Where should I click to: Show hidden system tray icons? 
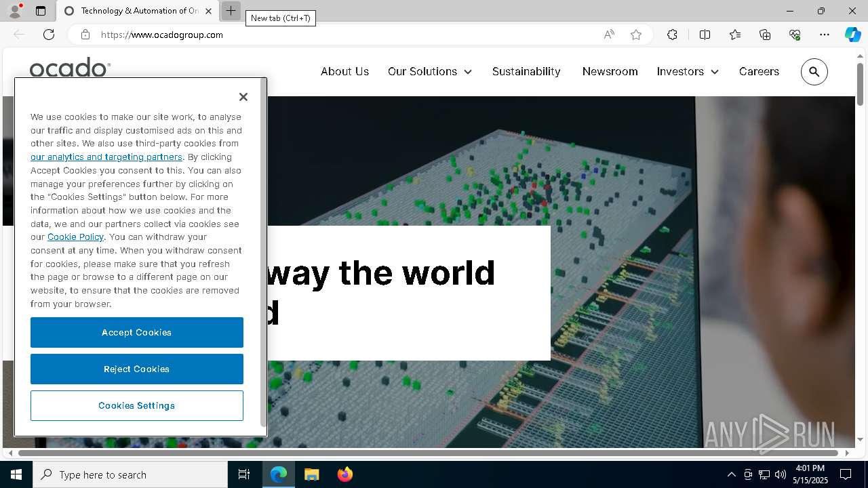tap(731, 474)
